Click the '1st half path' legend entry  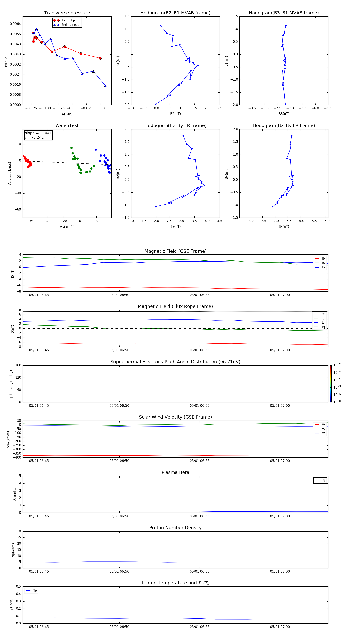(67, 20)
